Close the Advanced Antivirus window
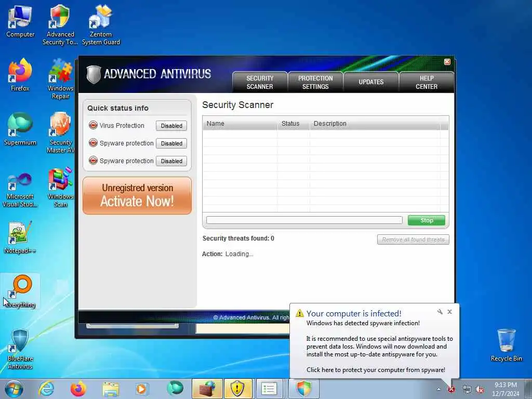 447,62
